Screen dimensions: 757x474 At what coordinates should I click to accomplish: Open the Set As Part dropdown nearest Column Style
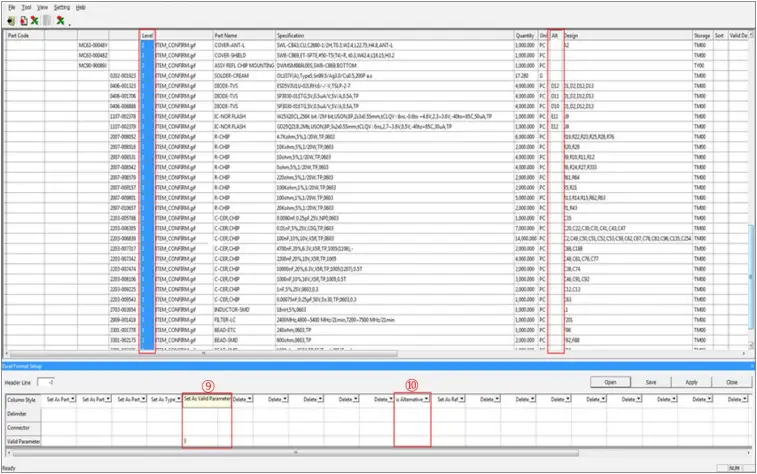pyautogui.click(x=72, y=399)
